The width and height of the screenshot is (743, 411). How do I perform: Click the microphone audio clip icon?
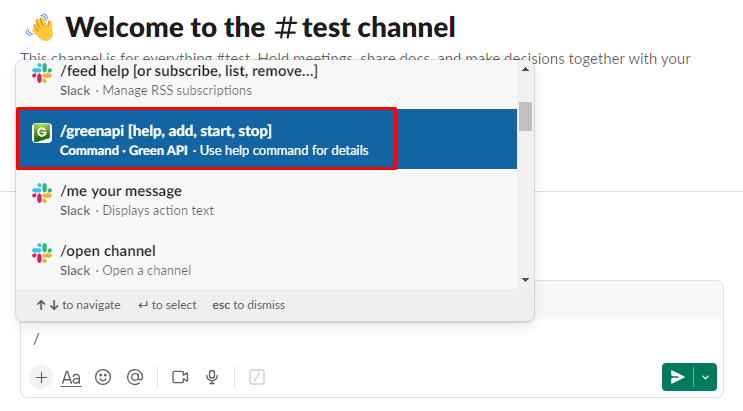pyautogui.click(x=212, y=377)
